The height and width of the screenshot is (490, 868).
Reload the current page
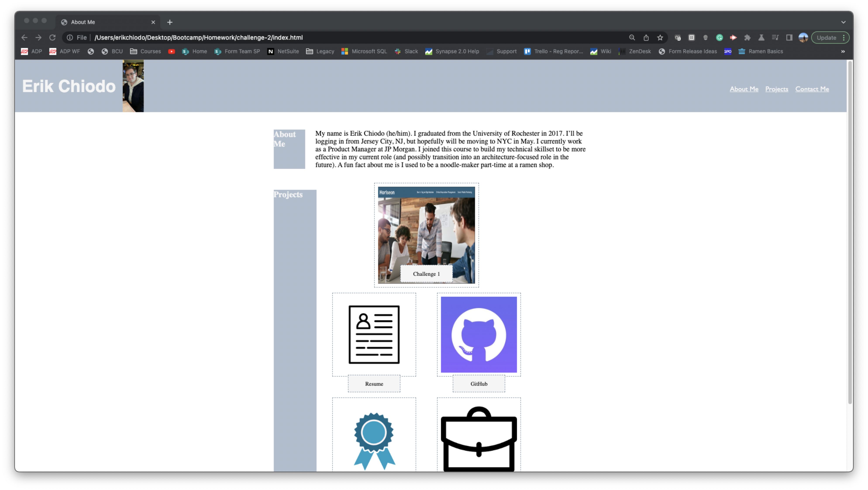(52, 37)
